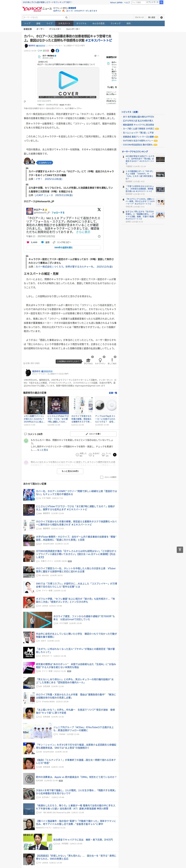Share the article on Facebook
Screen dimensions: 186x868
click(57, 50)
